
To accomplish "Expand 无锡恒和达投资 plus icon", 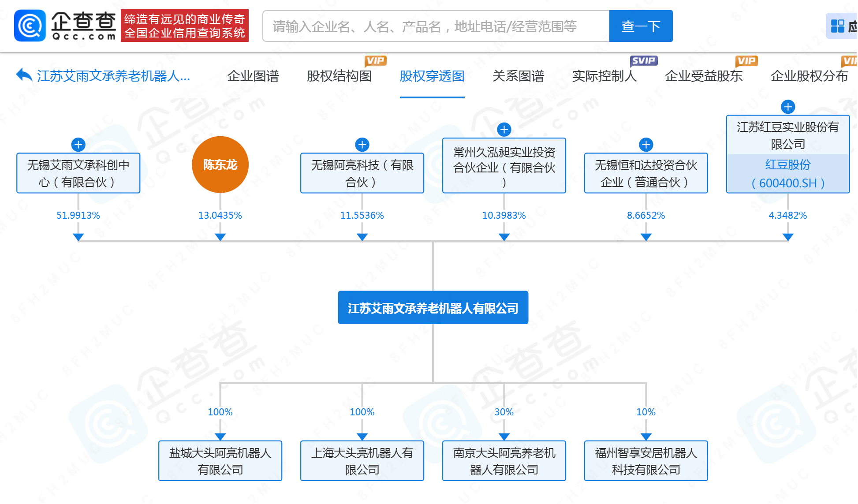I will [x=646, y=145].
